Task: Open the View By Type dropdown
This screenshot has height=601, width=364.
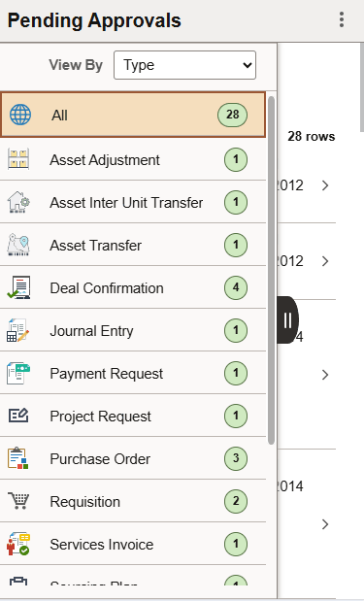Action: point(184,65)
